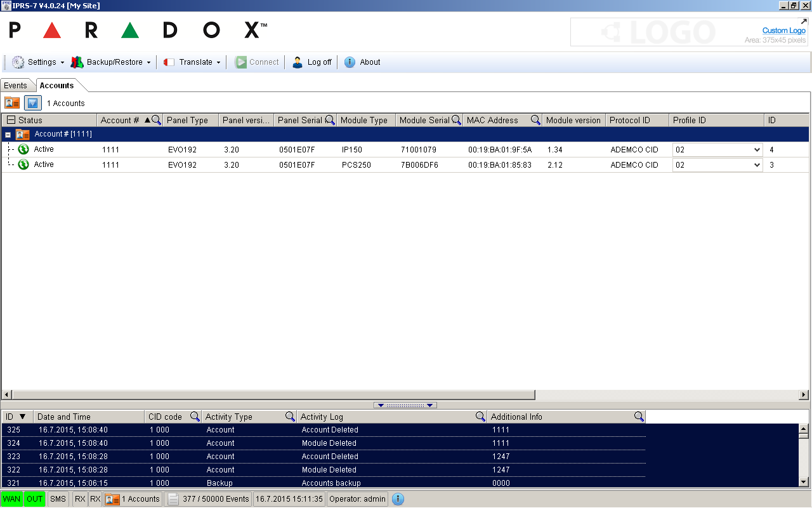
Task: Toggle the WAN status indicator
Action: pyautogui.click(x=11, y=499)
